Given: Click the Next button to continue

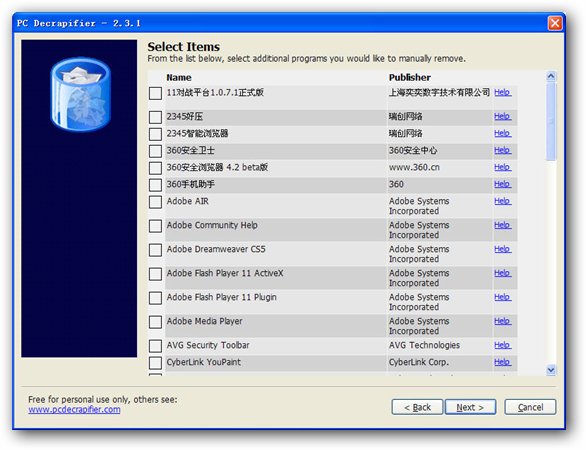Looking at the screenshot, I should pyautogui.click(x=471, y=407).
